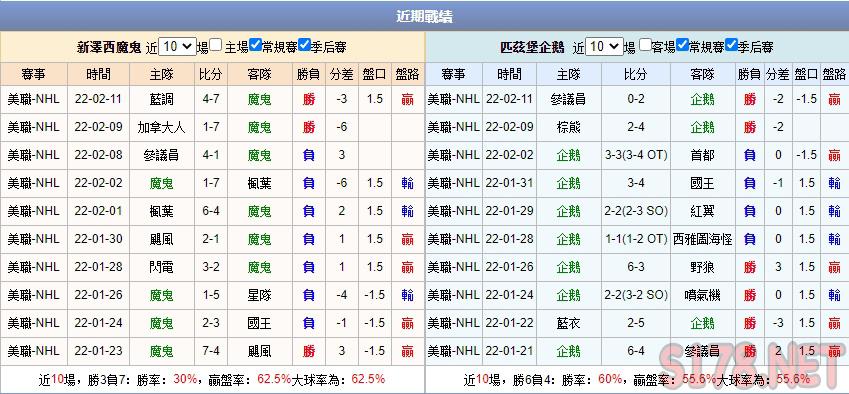Click the 新澤西魔鬼 team name heading

110,48
